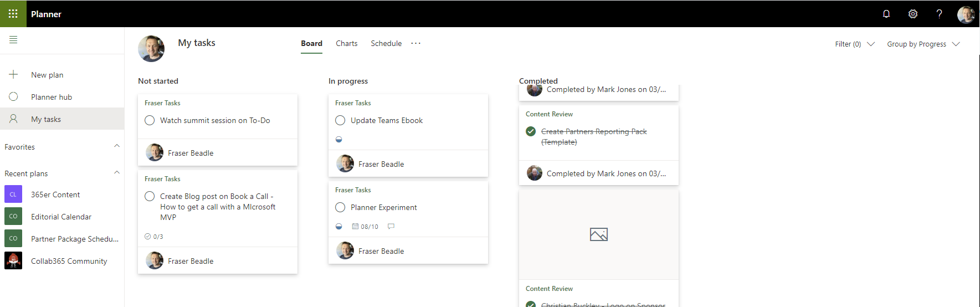Click Fraser Beadle avatar on Create Blog post task
The image size is (980, 307).
click(x=155, y=260)
